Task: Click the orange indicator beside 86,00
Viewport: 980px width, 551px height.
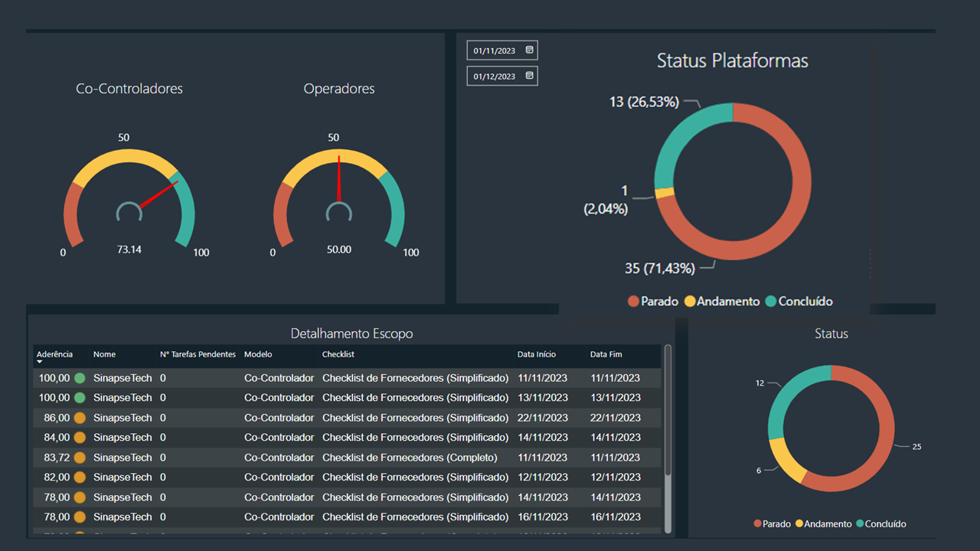Action: tap(80, 418)
